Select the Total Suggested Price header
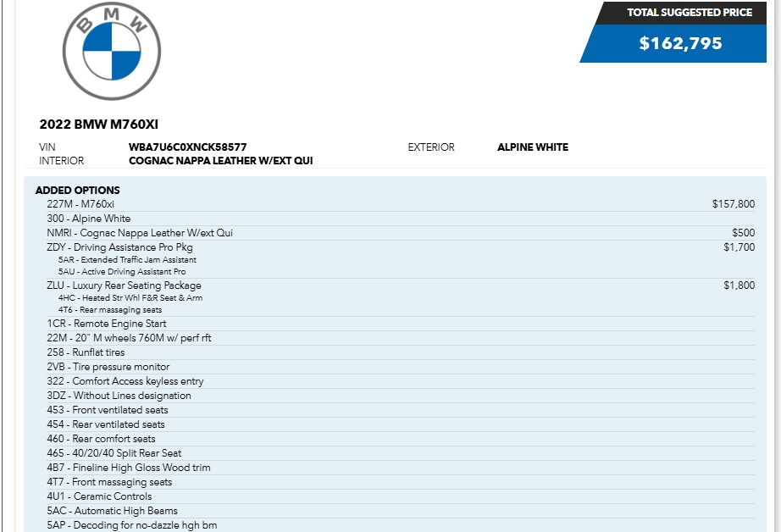Viewport: 781px width, 532px height. tap(689, 13)
